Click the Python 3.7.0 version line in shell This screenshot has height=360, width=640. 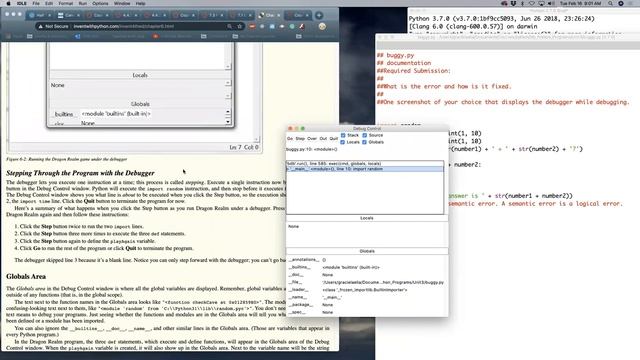coord(502,19)
